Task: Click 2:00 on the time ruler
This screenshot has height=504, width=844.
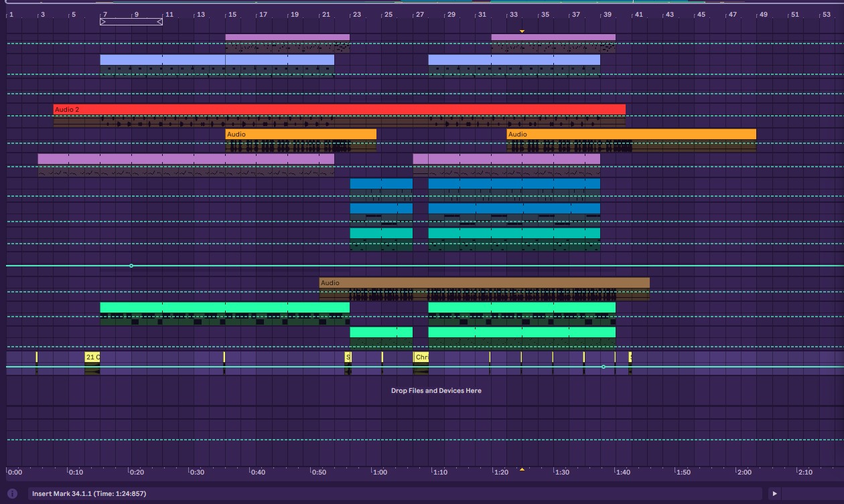Action: (x=744, y=473)
